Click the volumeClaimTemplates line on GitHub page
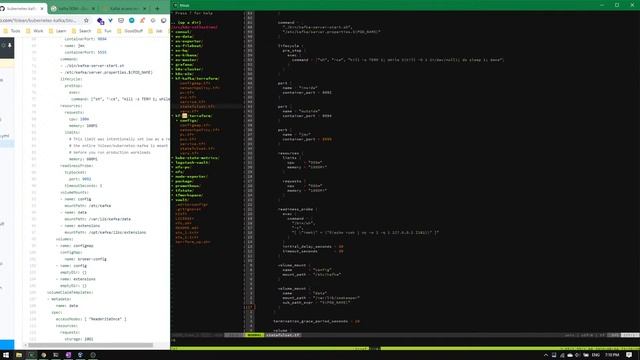 (69, 292)
